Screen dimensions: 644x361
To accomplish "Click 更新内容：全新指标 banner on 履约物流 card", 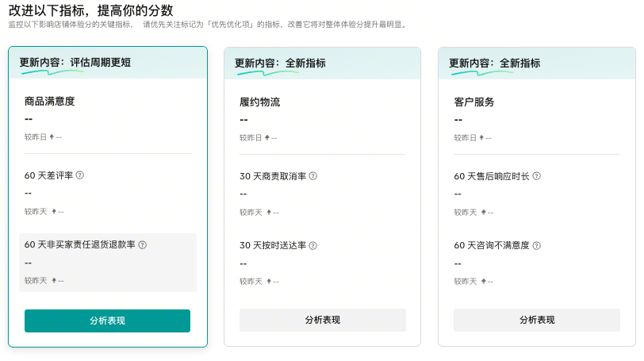I will point(282,63).
